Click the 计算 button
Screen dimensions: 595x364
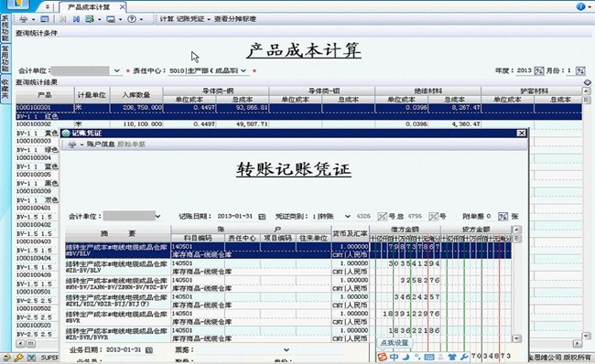pos(167,19)
